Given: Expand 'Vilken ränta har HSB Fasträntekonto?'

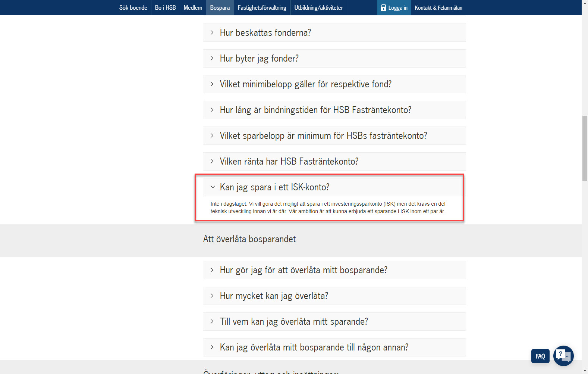Looking at the screenshot, I should tap(289, 162).
